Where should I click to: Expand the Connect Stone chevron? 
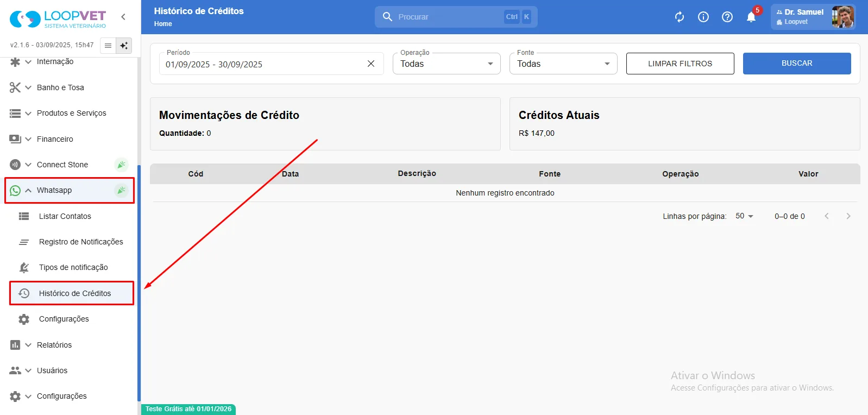coord(28,165)
